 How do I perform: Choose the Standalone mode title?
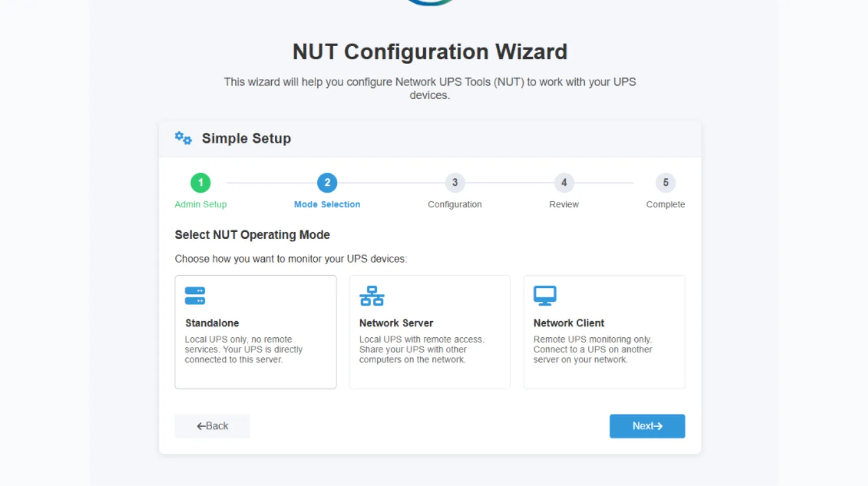212,323
